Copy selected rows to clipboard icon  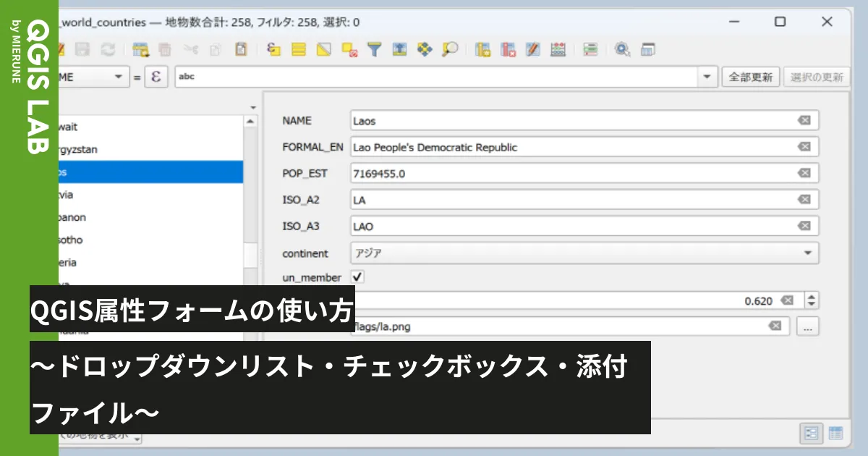tap(215, 48)
